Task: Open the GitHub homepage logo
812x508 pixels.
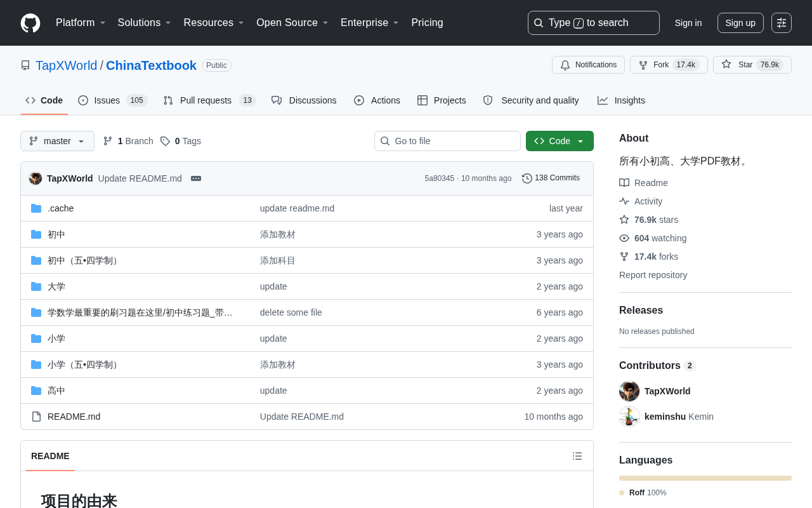Action: click(x=30, y=23)
